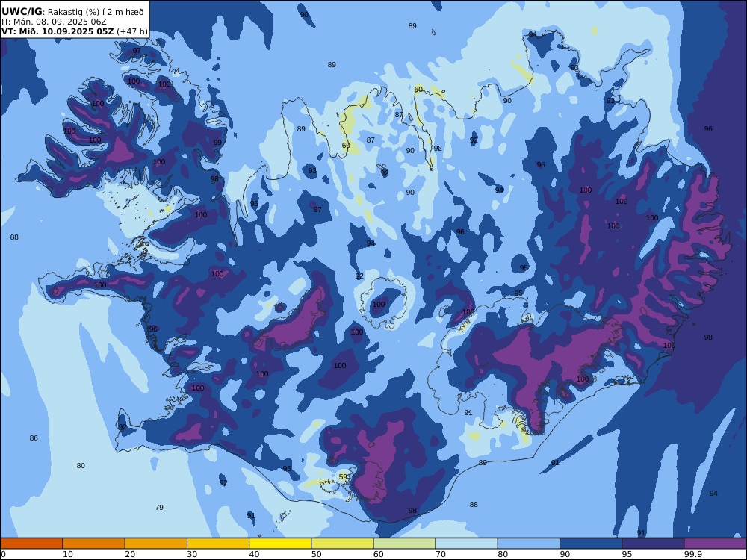Click the title text 'UWC/IG: Rakastig (%) í 2 m hæð'

(x=72, y=12)
